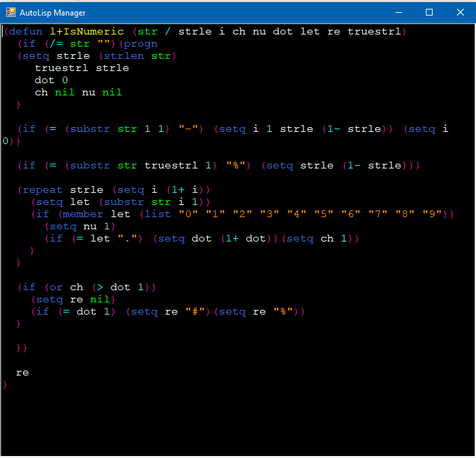
Task: Click '(setq re nil)' line
Action: [x=73, y=300]
